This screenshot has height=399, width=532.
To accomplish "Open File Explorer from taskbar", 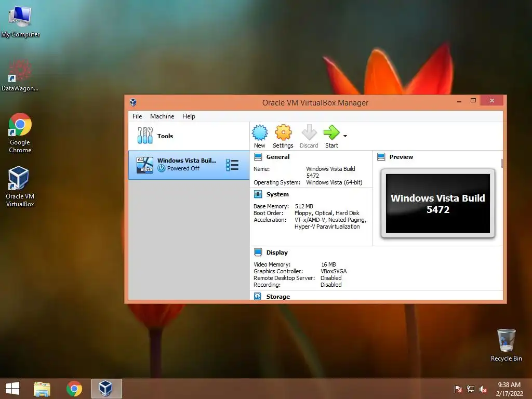I will coord(42,389).
